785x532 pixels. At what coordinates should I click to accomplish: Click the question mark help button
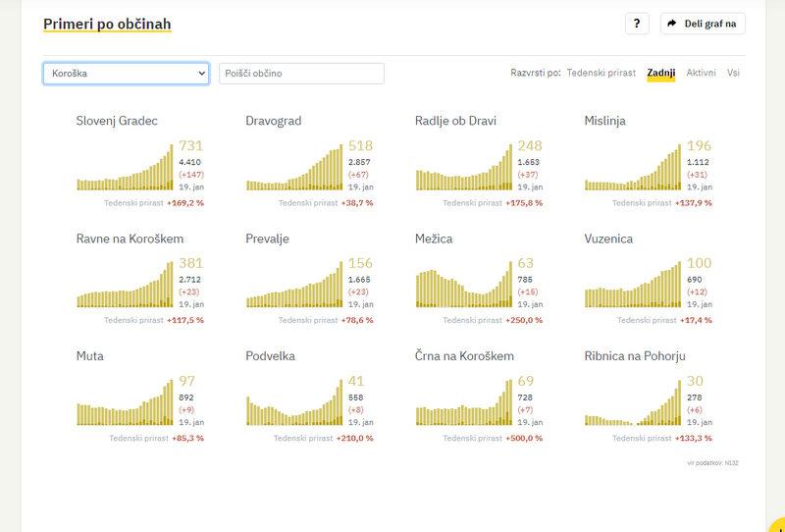pyautogui.click(x=637, y=24)
